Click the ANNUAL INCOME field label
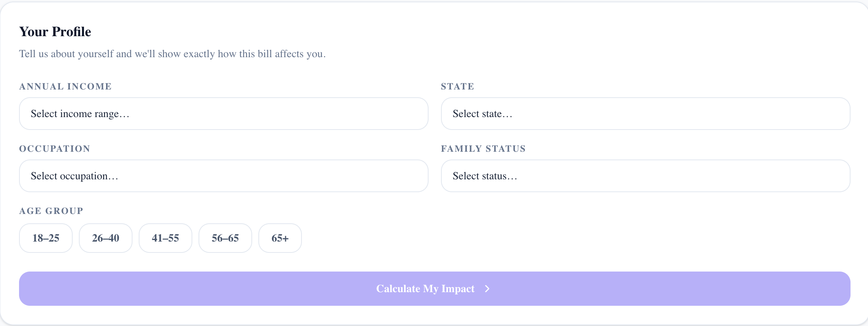Image resolution: width=868 pixels, height=326 pixels. pos(65,86)
